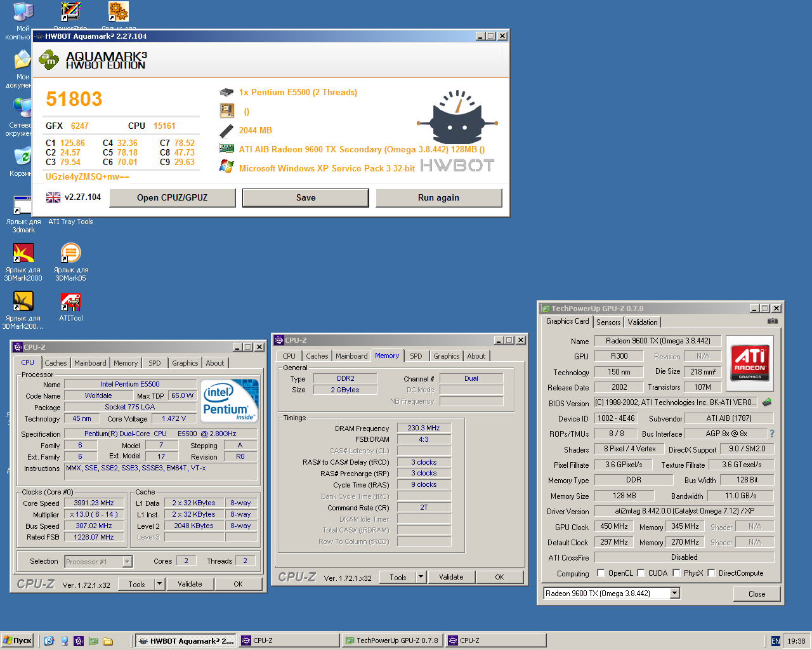This screenshot has width=812, height=650.
Task: Click the motherboard icon in Aquamark results
Action: pyautogui.click(x=226, y=111)
